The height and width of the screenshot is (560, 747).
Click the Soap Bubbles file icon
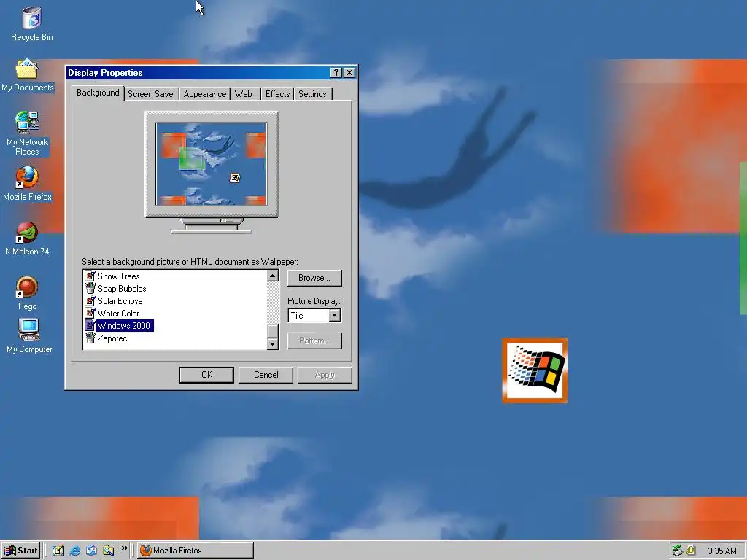pyautogui.click(x=90, y=288)
